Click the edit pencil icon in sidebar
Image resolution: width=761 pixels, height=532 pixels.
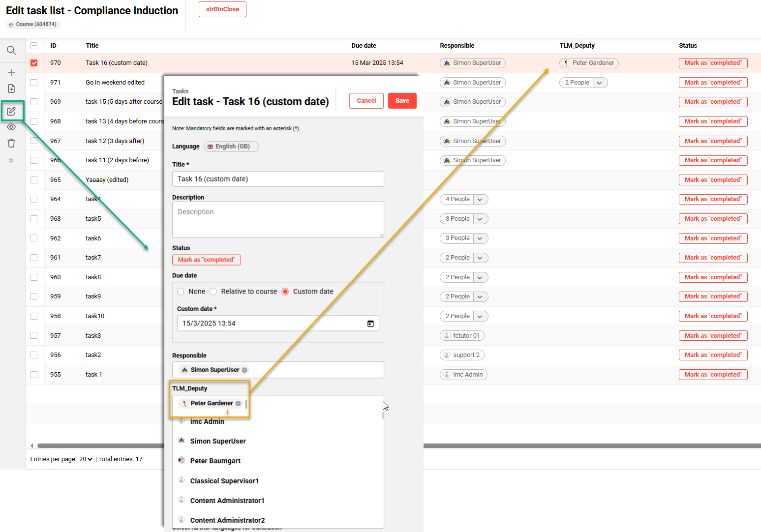[12, 111]
